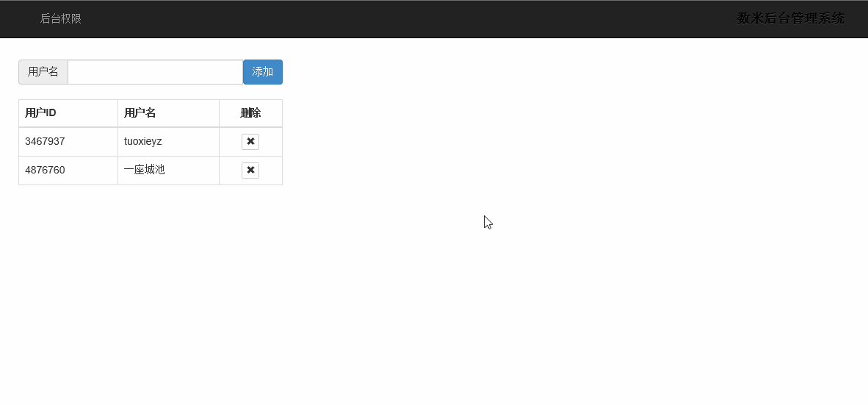Click the username add form group
The width and height of the screenshot is (868, 405).
tap(151, 72)
